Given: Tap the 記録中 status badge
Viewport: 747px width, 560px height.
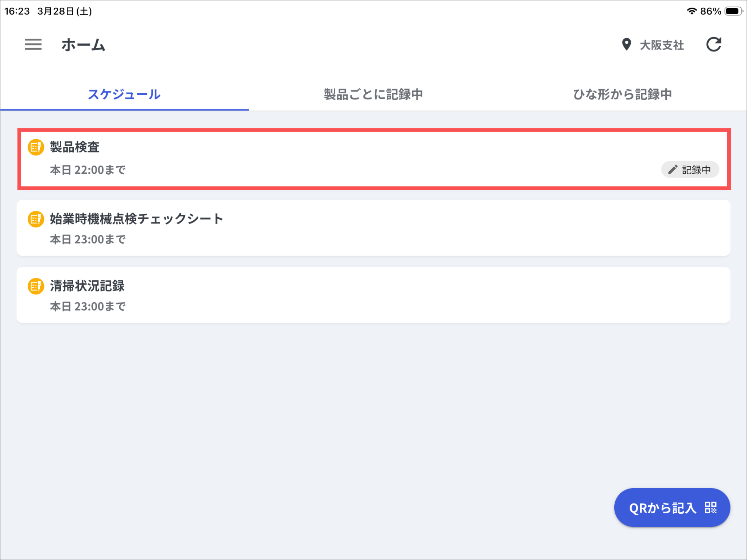Looking at the screenshot, I should [x=690, y=170].
